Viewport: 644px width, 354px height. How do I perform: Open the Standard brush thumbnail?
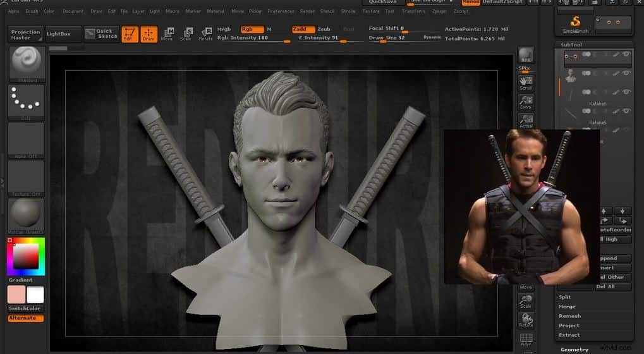[27, 64]
